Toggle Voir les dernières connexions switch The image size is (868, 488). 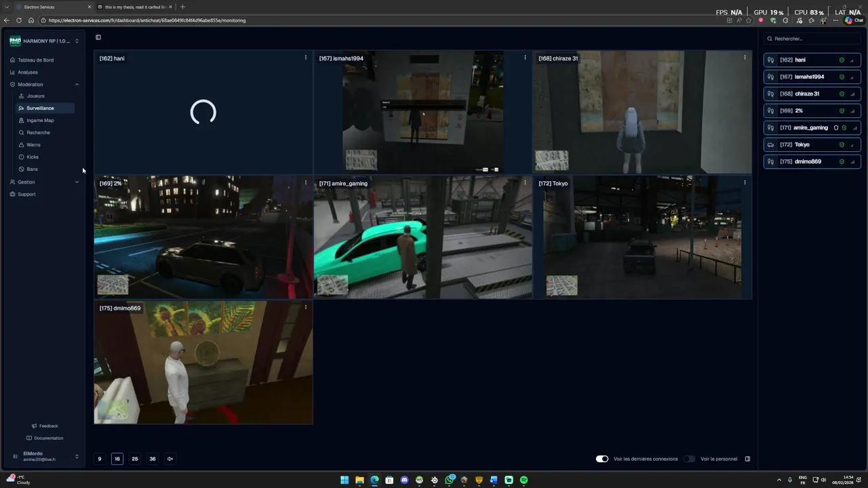click(x=602, y=459)
